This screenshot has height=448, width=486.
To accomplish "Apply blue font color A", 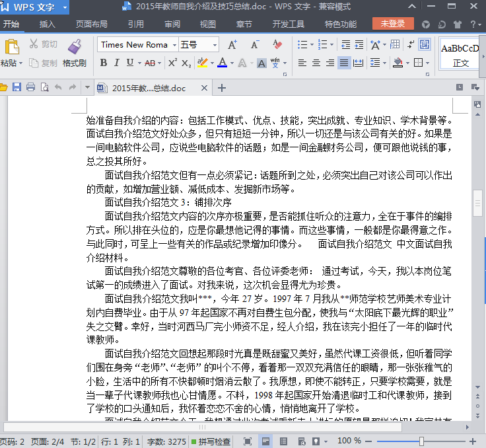I will point(222,63).
